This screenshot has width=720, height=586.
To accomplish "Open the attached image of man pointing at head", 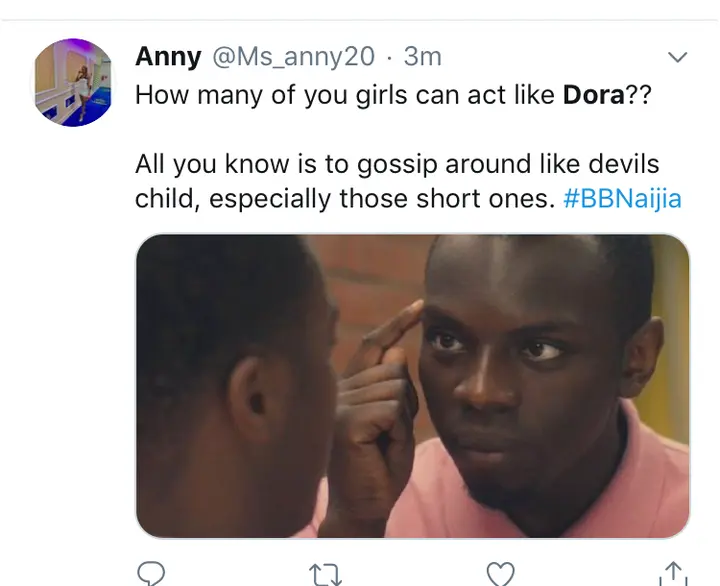I will pyautogui.click(x=413, y=386).
